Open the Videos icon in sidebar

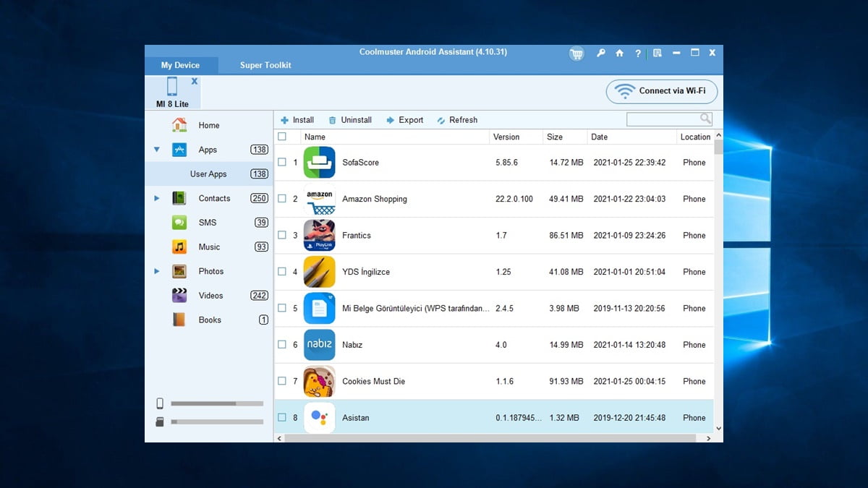click(179, 296)
